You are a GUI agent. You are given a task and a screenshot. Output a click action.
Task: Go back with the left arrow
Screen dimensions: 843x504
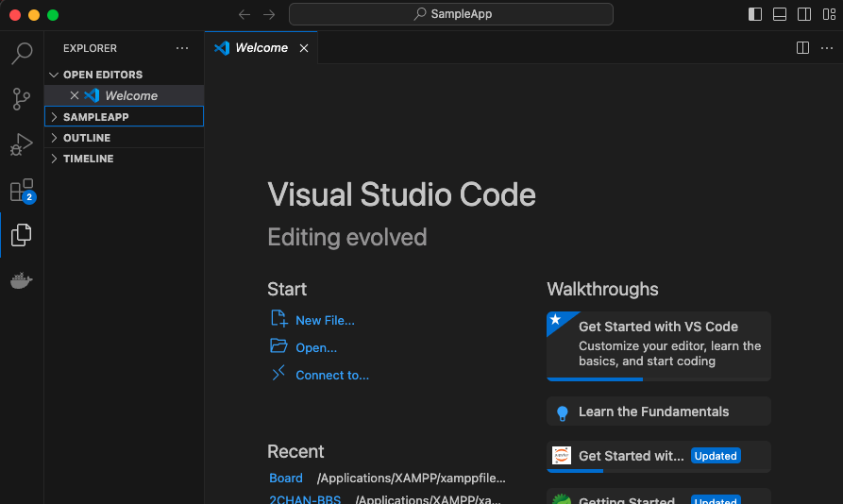pyautogui.click(x=244, y=14)
